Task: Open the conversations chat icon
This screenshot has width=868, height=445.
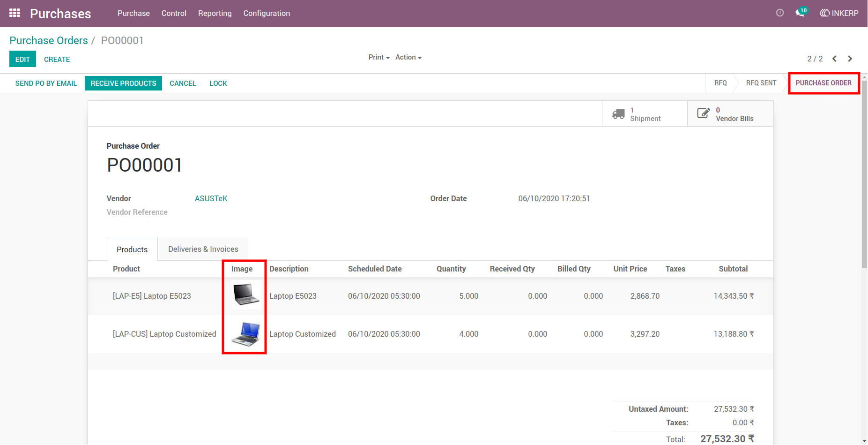Action: coord(801,13)
